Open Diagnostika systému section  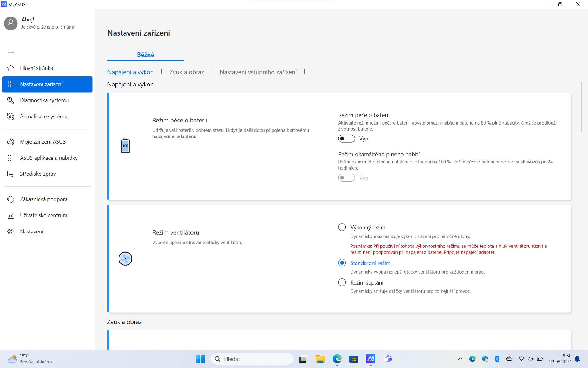(47, 100)
